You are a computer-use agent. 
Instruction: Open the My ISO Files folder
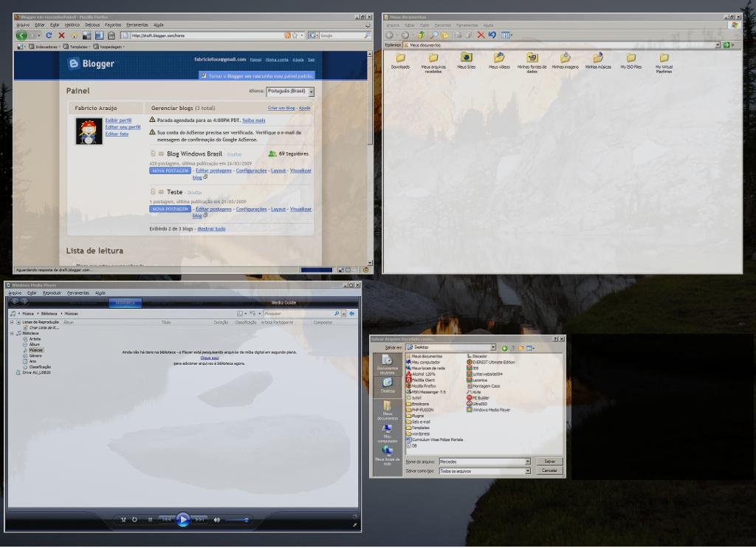coord(630,61)
